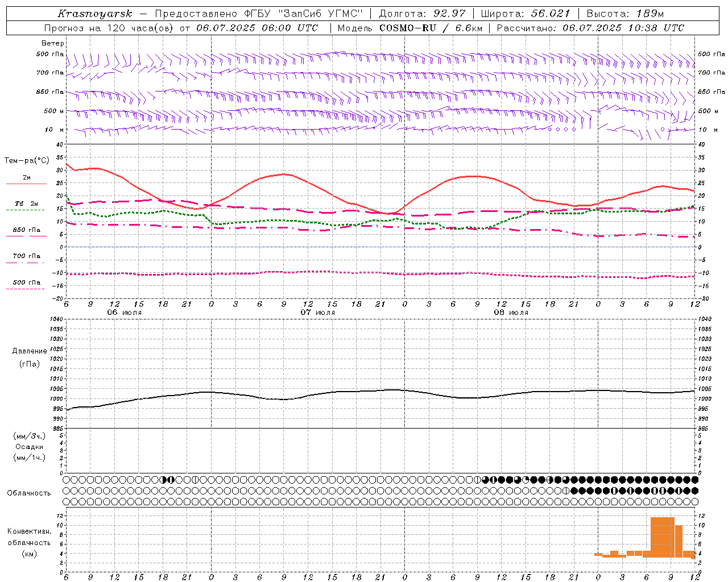Select the 'Широта: 56.021' latitude field
The height and width of the screenshot is (582, 728).
point(525,14)
